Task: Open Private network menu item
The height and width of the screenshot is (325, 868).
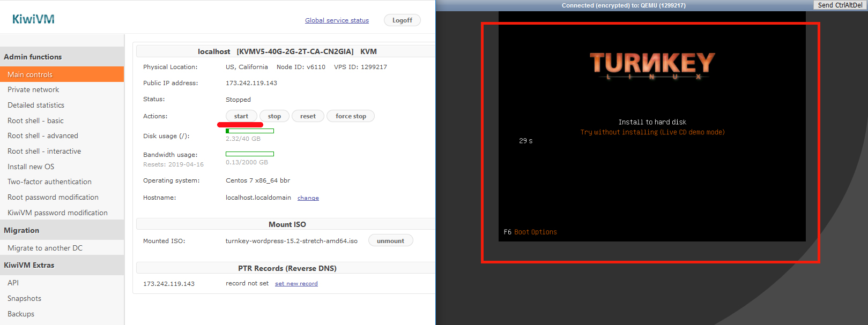Action: (x=33, y=89)
